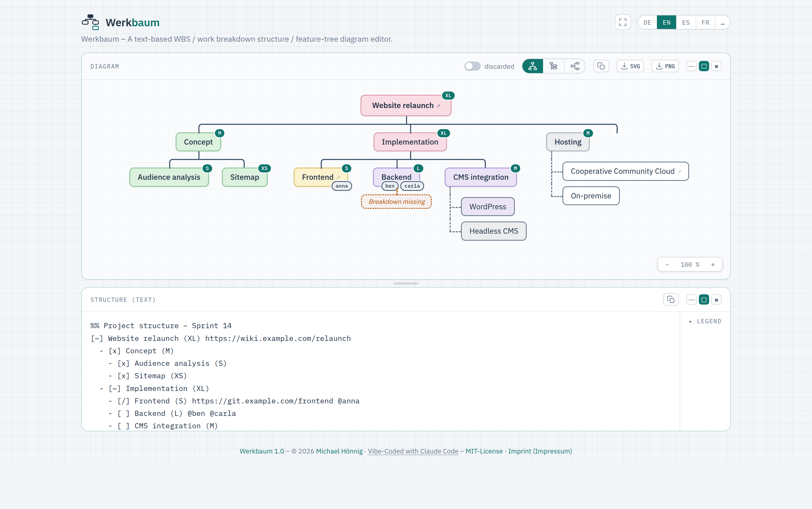Minimize the Diagram panel

pos(692,66)
